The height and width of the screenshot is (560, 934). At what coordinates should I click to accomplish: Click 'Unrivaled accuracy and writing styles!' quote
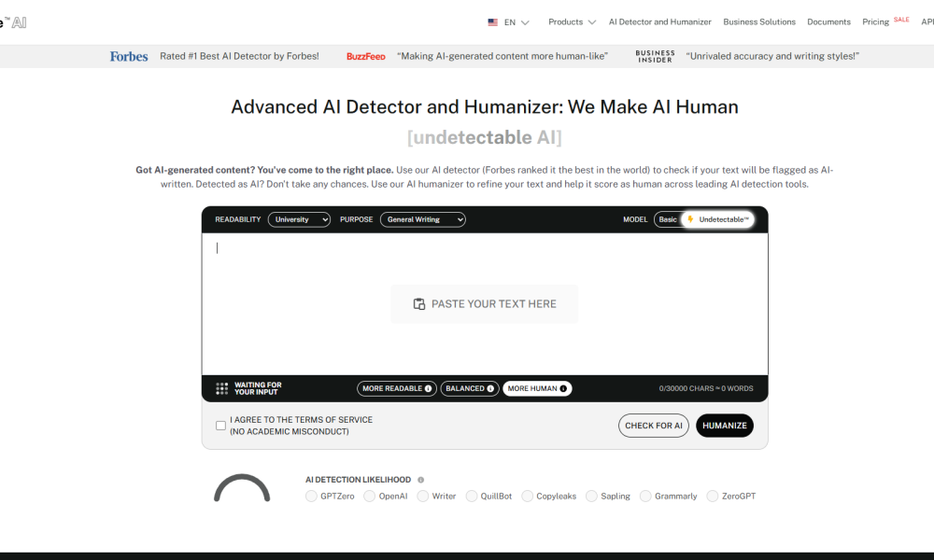pos(772,56)
